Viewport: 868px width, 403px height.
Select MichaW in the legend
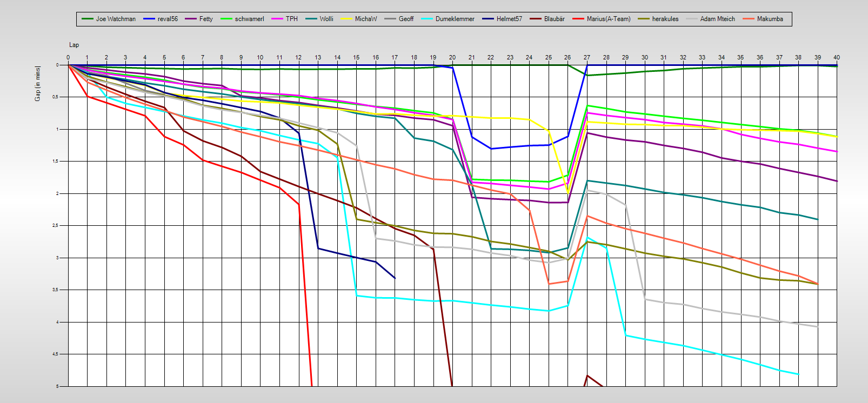click(x=358, y=19)
